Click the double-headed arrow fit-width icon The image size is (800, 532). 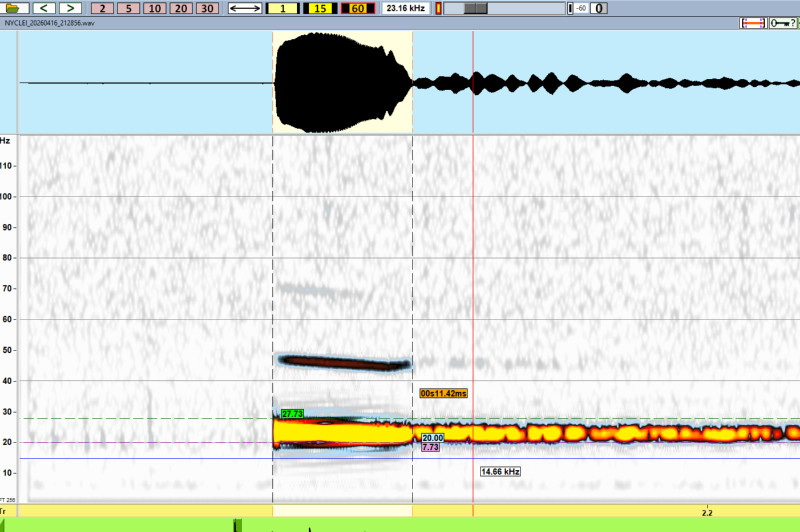click(245, 8)
